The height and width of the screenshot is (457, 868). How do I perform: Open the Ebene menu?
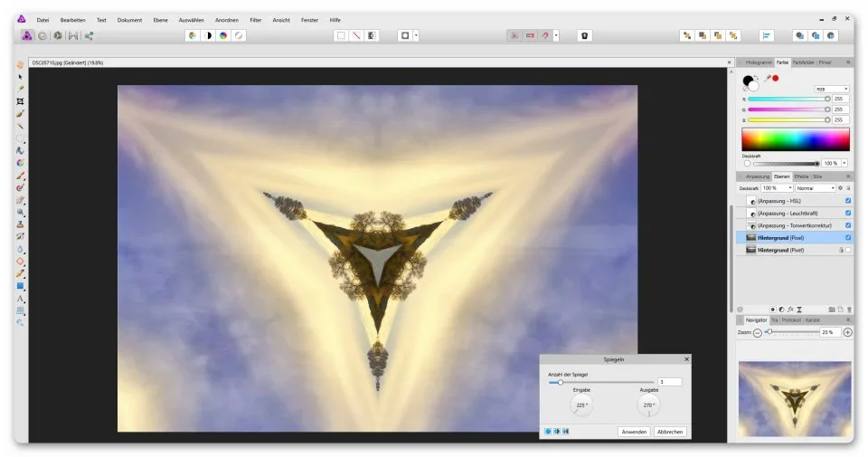[x=161, y=20]
